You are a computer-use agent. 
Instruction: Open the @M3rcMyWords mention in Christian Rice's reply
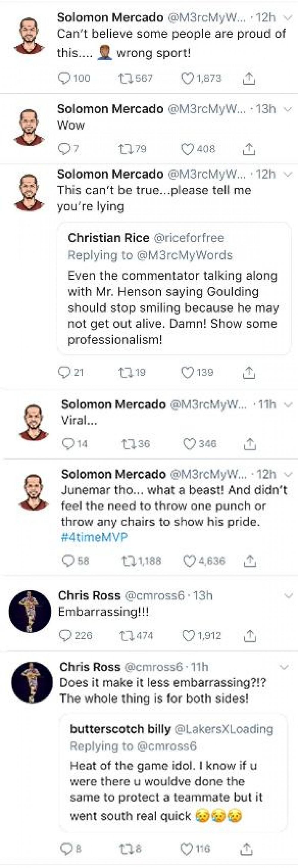pos(184,255)
